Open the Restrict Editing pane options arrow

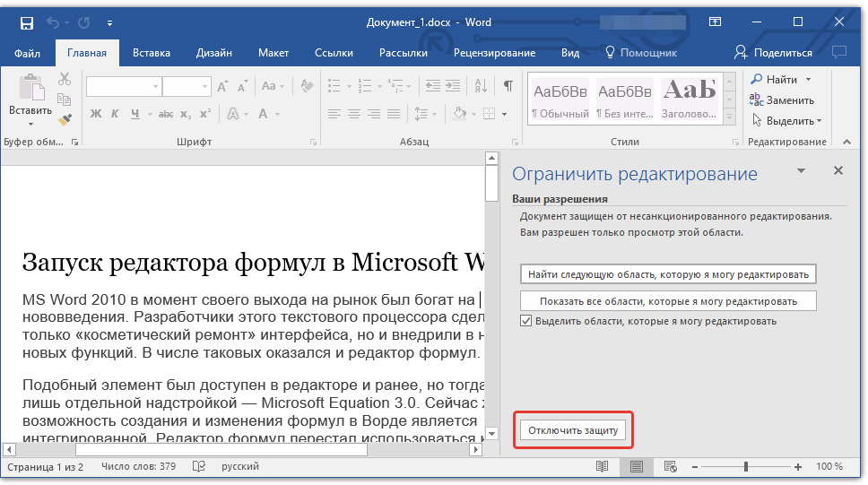801,170
